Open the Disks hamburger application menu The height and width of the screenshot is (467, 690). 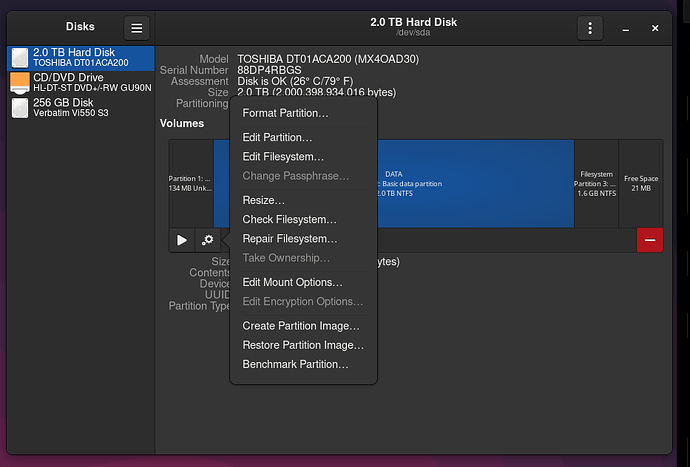(x=136, y=28)
